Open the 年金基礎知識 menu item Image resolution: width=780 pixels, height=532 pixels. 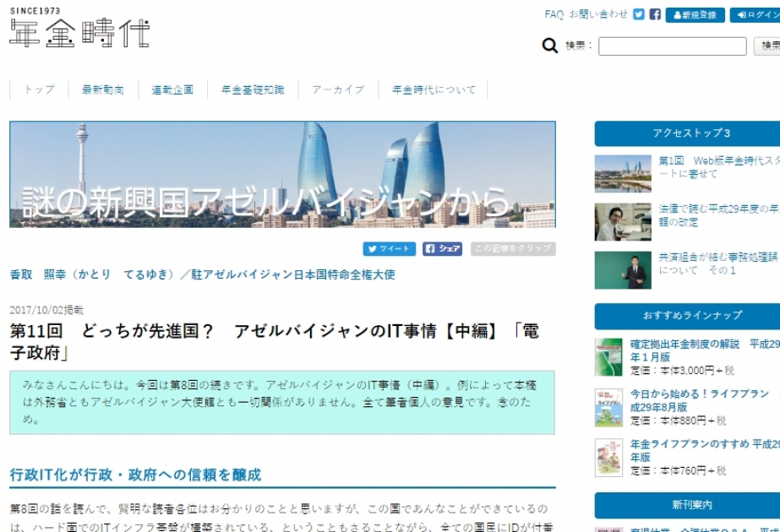click(x=253, y=90)
